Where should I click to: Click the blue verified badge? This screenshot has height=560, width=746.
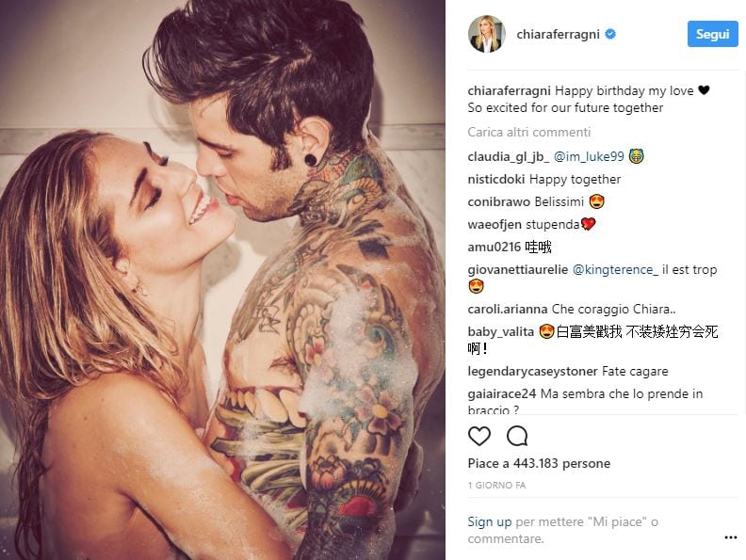click(610, 34)
